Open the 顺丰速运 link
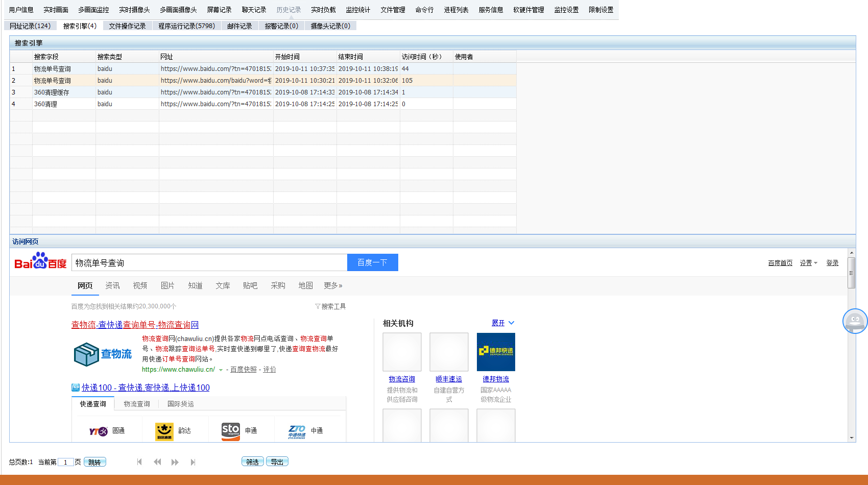Viewport: 868px width, 485px height. (x=449, y=379)
